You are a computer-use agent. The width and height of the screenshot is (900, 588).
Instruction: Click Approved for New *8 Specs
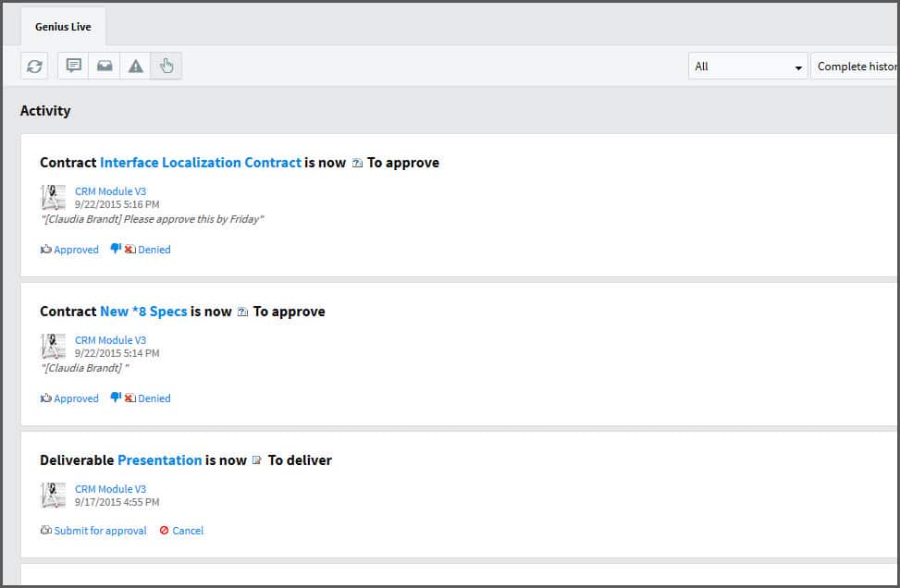pyautogui.click(x=70, y=398)
